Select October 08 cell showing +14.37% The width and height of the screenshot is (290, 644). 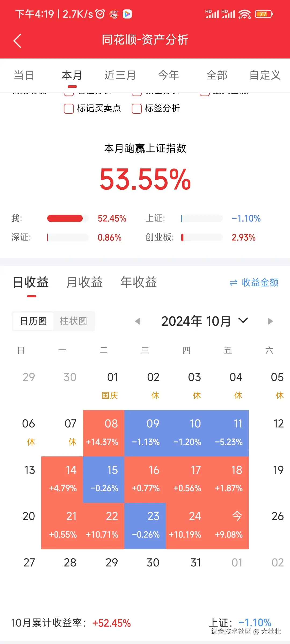pyautogui.click(x=104, y=433)
